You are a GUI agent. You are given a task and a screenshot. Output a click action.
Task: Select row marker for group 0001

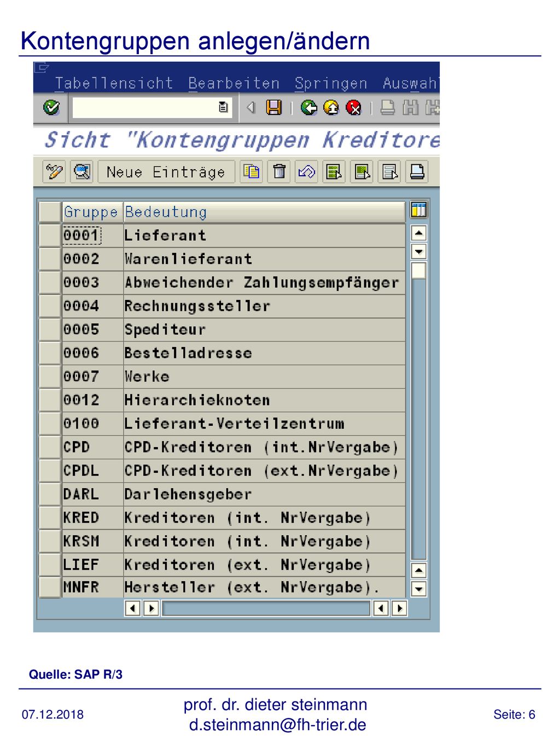pyautogui.click(x=50, y=235)
